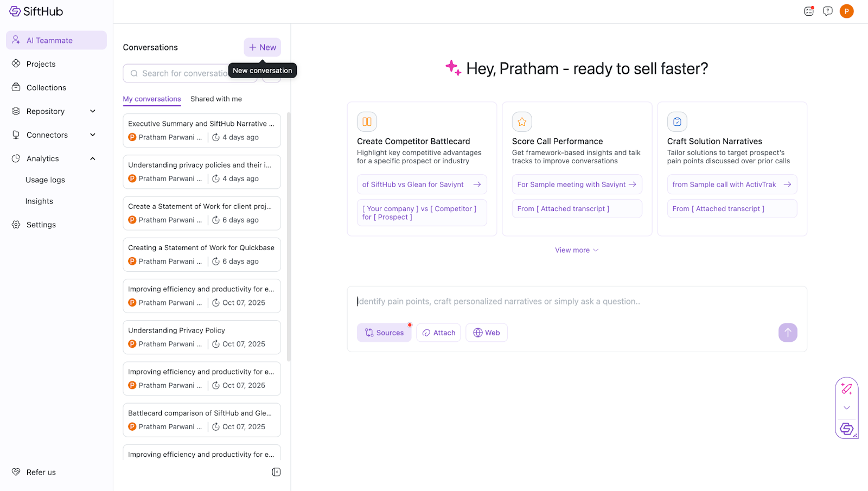The image size is (868, 491).
Task: Open the help icon in top bar
Action: 827,11
